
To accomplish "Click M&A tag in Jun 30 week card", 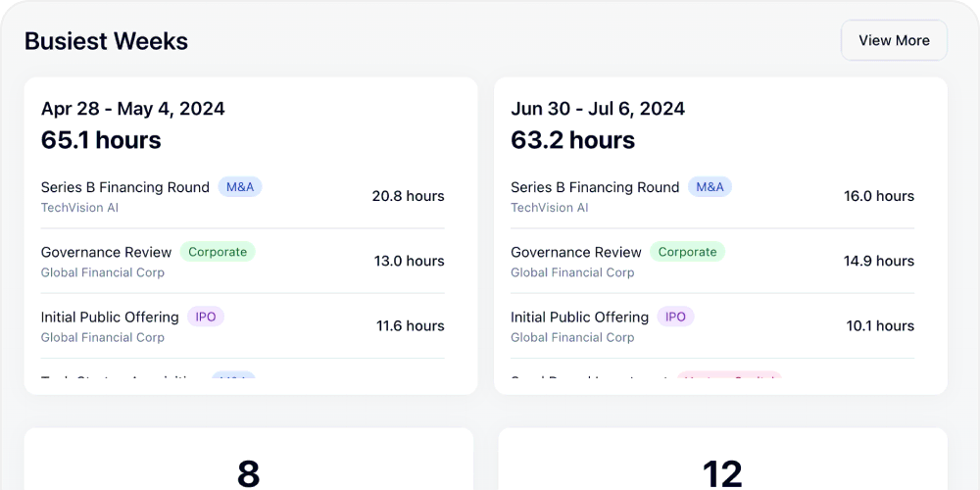I will pyautogui.click(x=710, y=187).
